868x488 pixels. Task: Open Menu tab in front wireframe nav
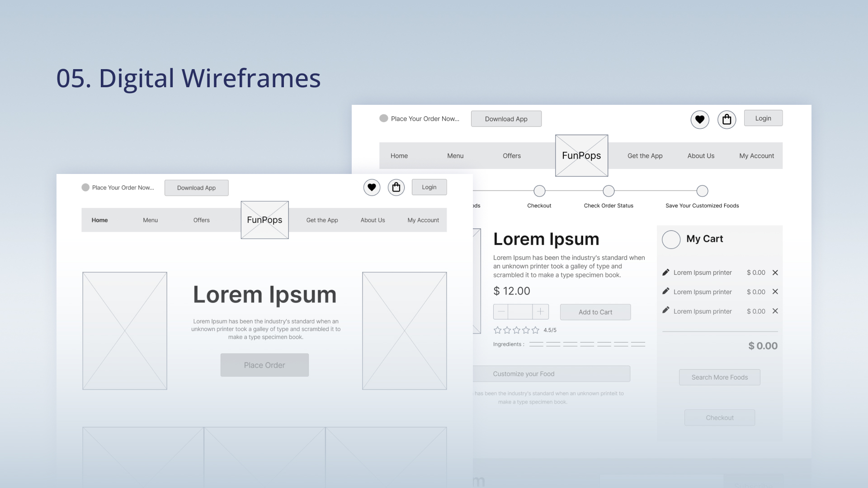point(151,220)
